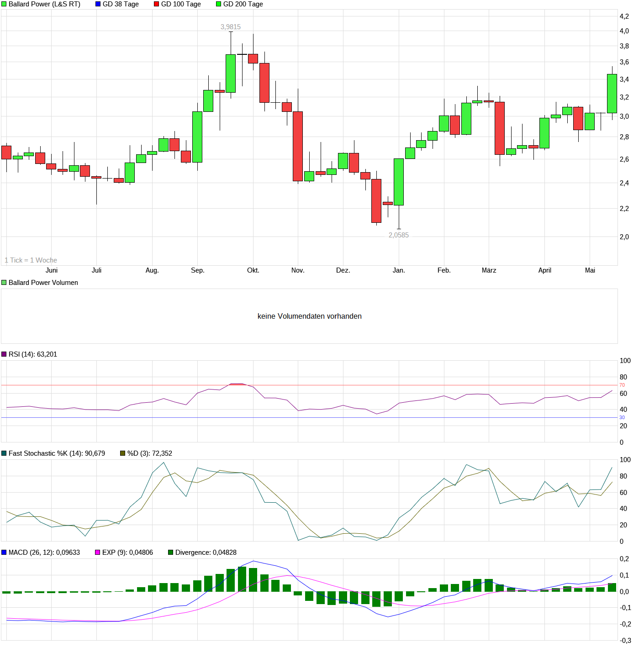
Task: Click the blue GD 38 Tage swatch
Action: pyautogui.click(x=98, y=4)
